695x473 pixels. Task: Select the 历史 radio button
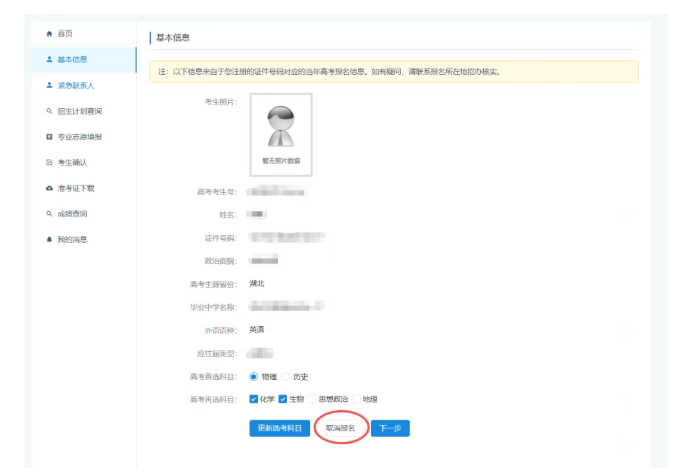click(x=285, y=377)
